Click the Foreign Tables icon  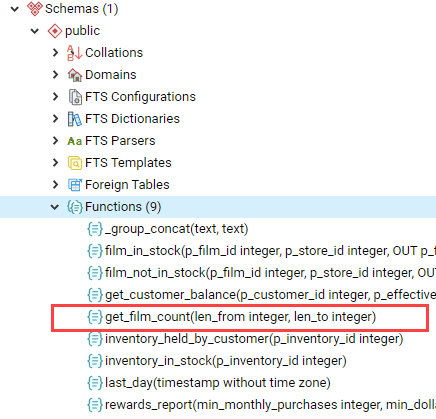click(x=75, y=185)
